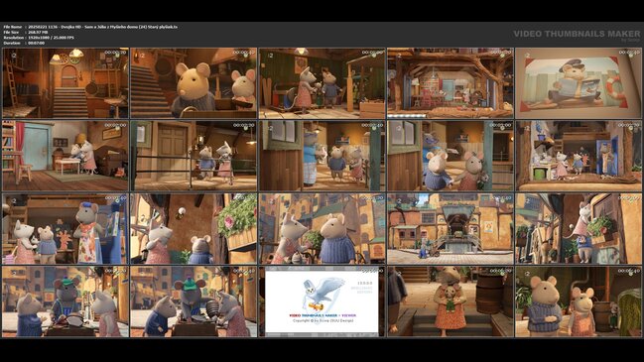Screen dimensions: 644x362
Task: Select frame of mouse holding small green toy
Action: point(451,302)
